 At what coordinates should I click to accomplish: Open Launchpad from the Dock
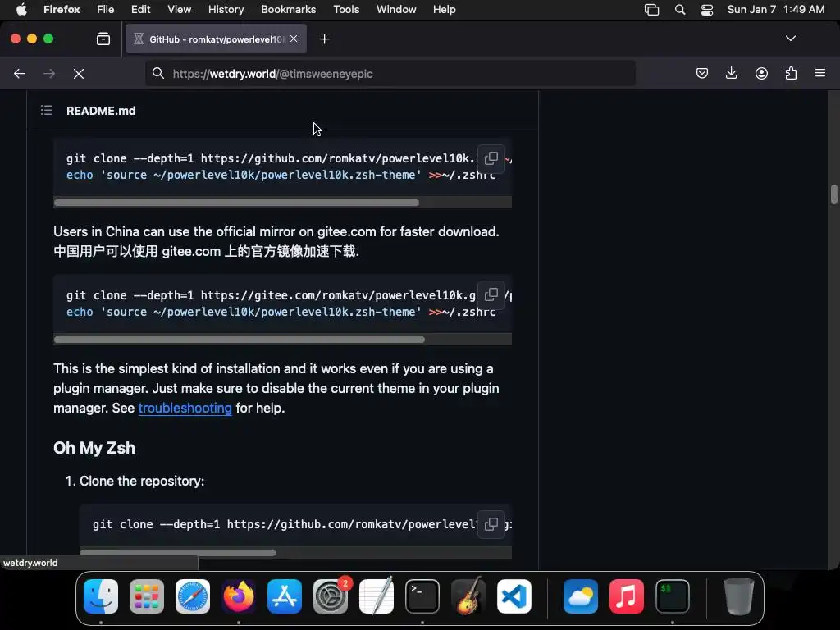[147, 596]
